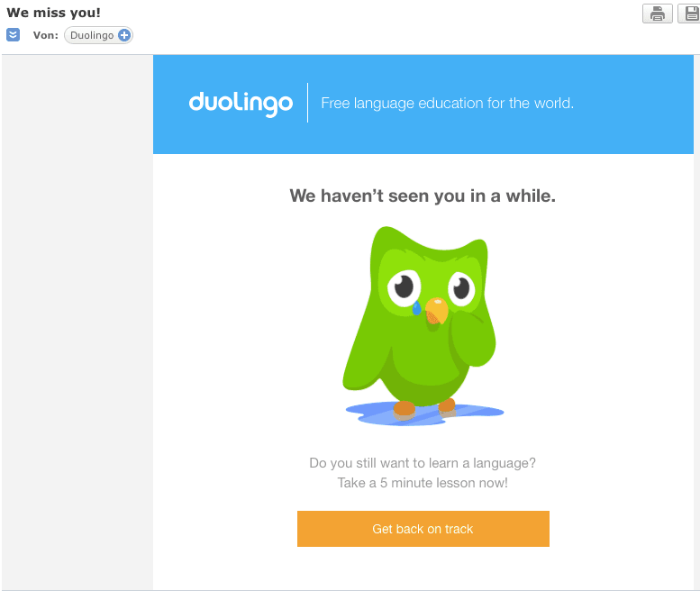Image resolution: width=700 pixels, height=591 pixels.
Task: Select heading "We haven't seen you in a while."
Action: tap(423, 196)
